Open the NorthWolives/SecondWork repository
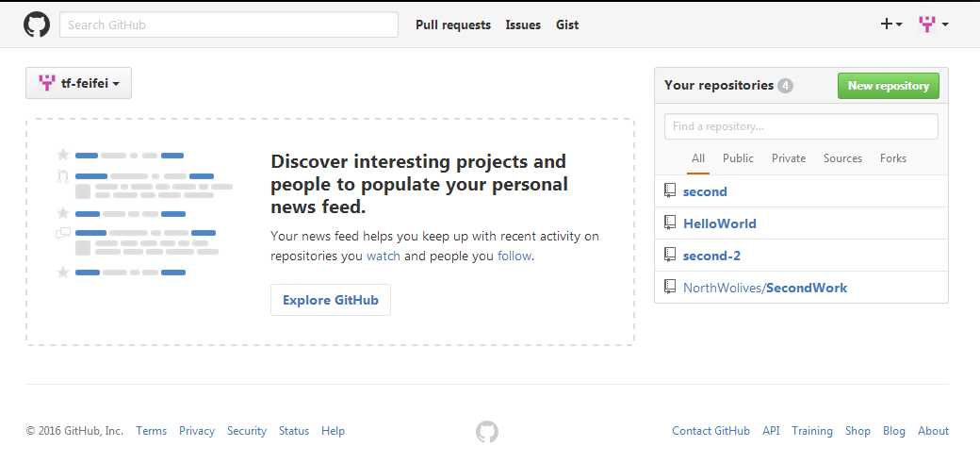This screenshot has width=980, height=463. tap(765, 288)
